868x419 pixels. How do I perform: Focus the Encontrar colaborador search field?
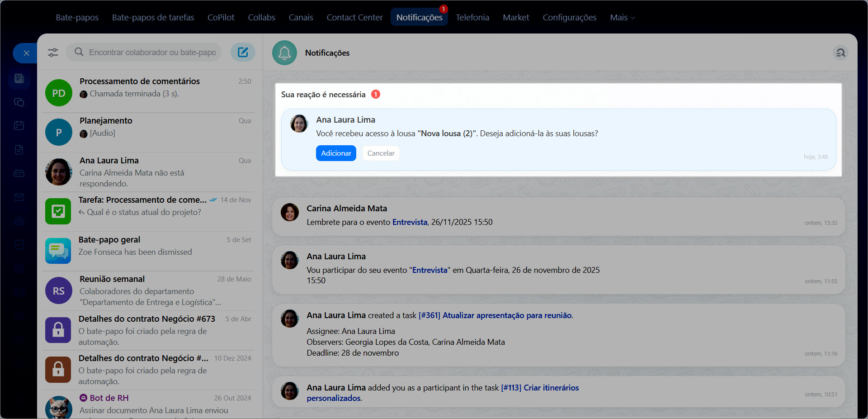[x=152, y=52]
